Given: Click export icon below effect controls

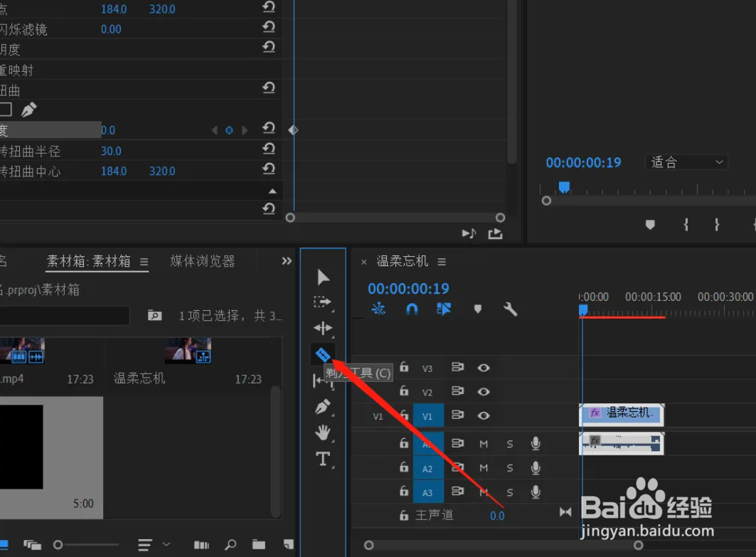Looking at the screenshot, I should click(495, 234).
